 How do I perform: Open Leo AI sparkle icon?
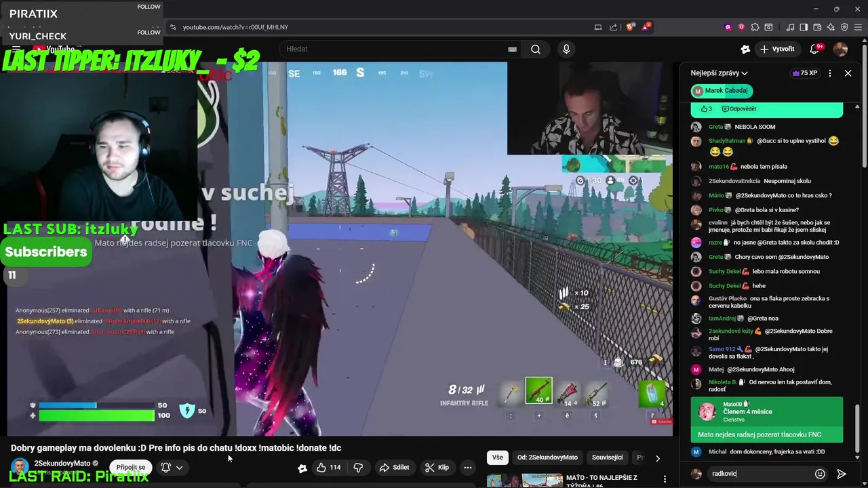[831, 27]
